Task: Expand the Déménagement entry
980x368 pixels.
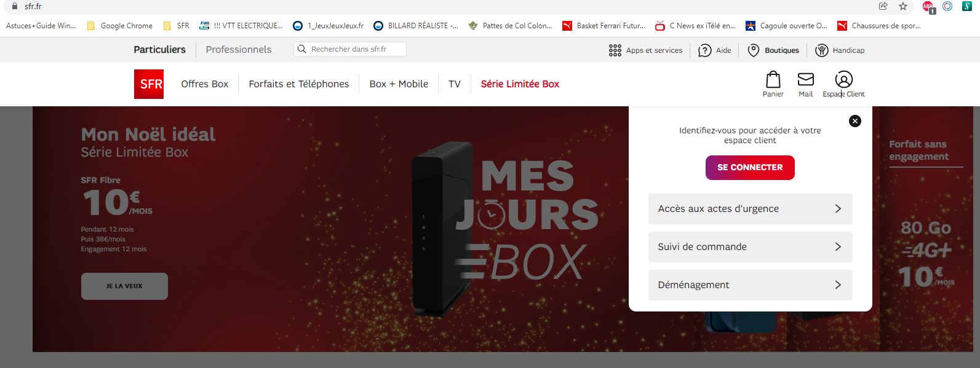Action: 751,285
